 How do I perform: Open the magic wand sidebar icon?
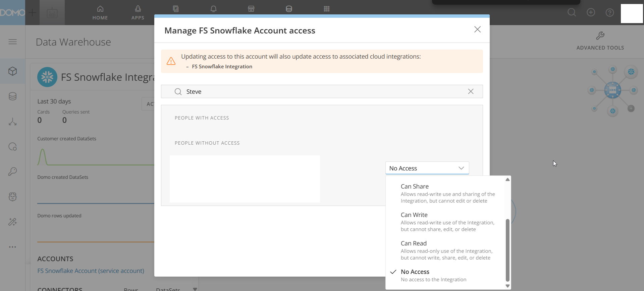tap(12, 222)
